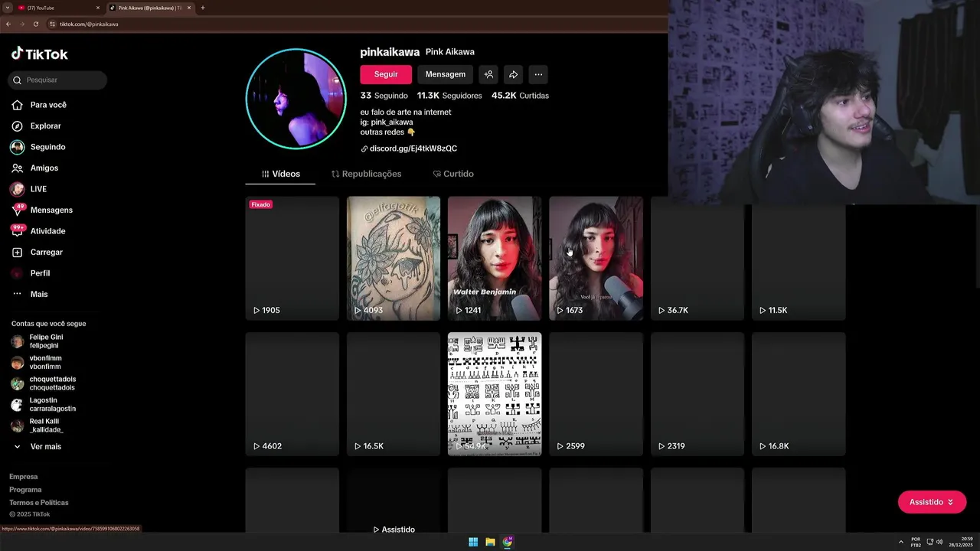Open Termos e Políticas footer link

click(39, 503)
